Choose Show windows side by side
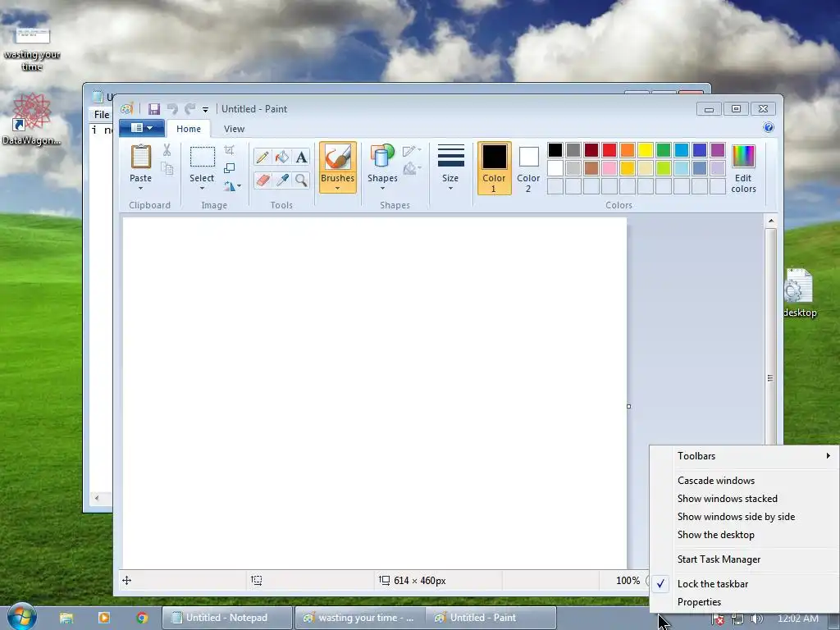840x630 pixels. click(x=736, y=517)
